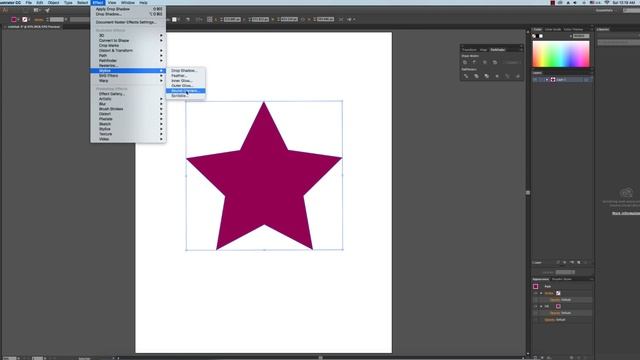Expand the Stroke attribute row
Viewport: 640px width, 360px height.
(x=541, y=293)
